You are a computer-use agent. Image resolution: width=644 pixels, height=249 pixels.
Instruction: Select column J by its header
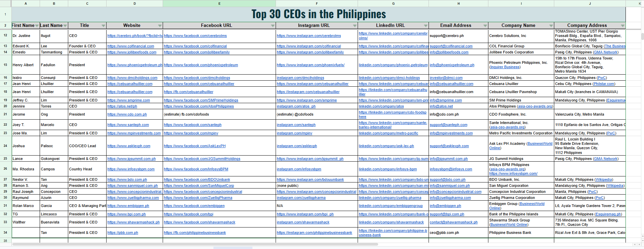(x=590, y=3)
